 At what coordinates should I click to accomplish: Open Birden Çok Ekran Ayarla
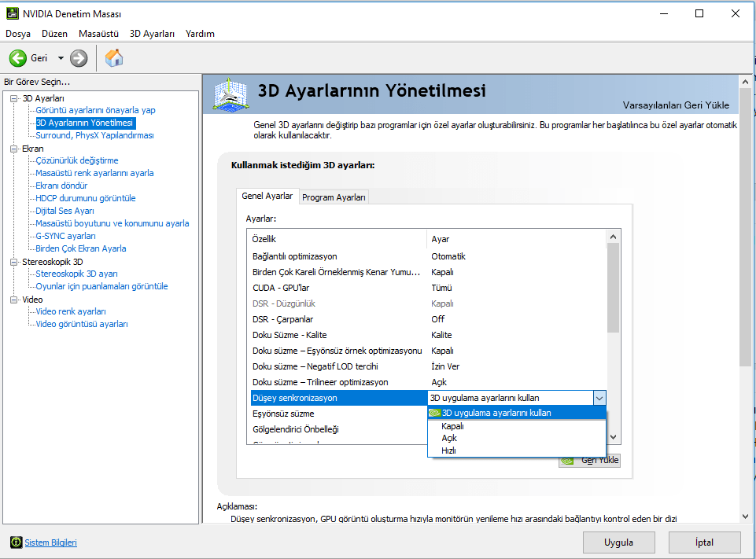tap(81, 248)
